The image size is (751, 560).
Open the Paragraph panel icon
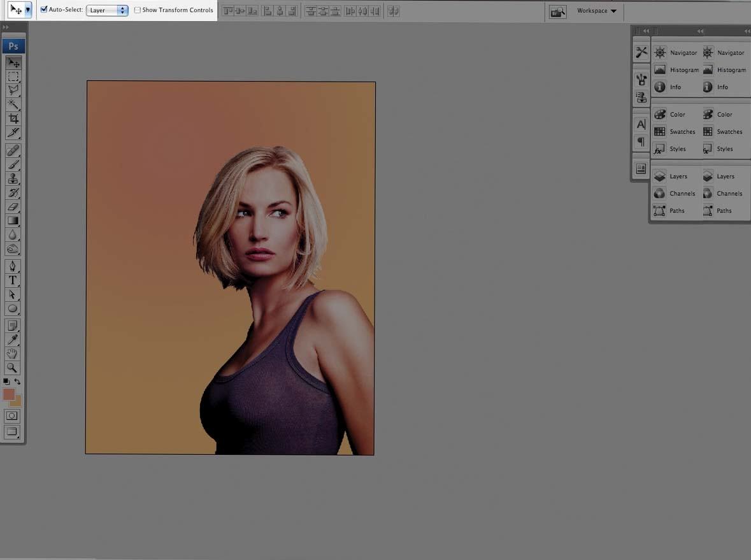coord(641,142)
